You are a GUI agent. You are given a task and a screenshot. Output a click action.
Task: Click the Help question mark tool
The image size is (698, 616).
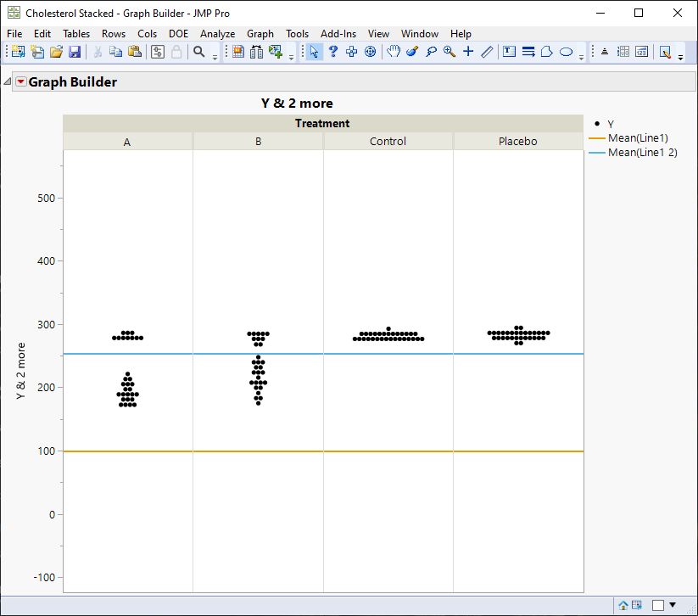pos(333,52)
